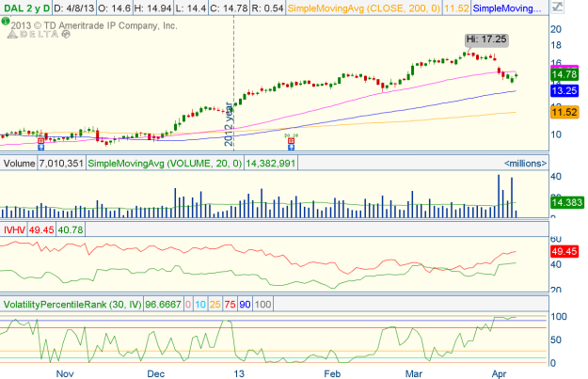Click the IVHV study title
This screenshot has height=379, width=588.
[15, 228]
